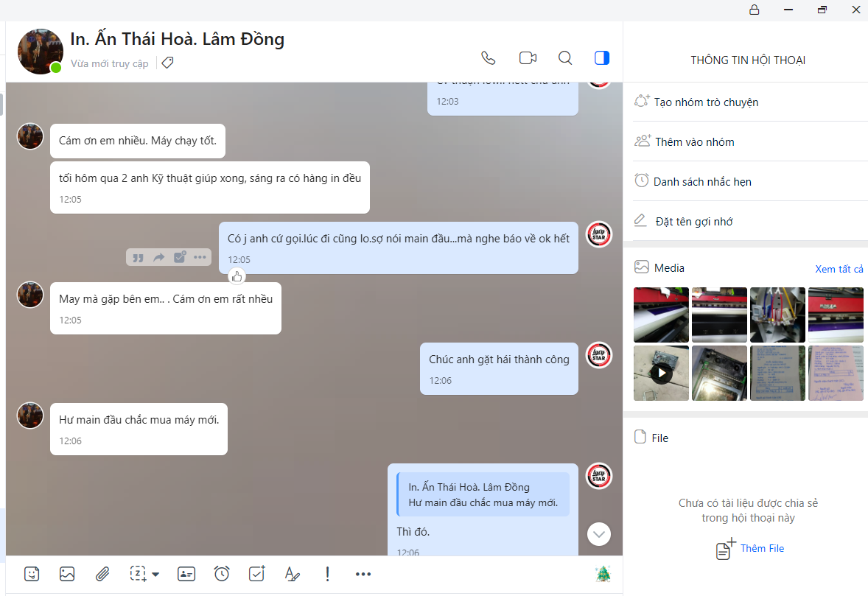Start a video call
Image resolution: width=868 pixels, height=596 pixels.
click(x=527, y=58)
